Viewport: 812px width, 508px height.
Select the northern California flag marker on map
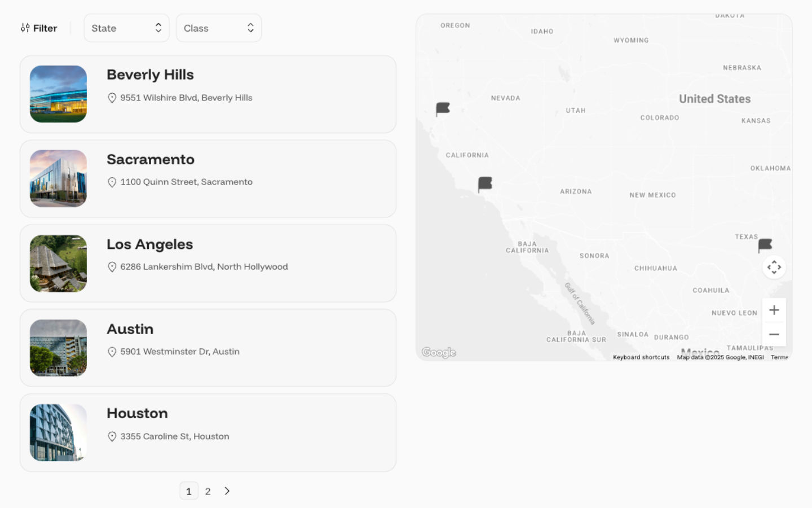[x=443, y=108]
